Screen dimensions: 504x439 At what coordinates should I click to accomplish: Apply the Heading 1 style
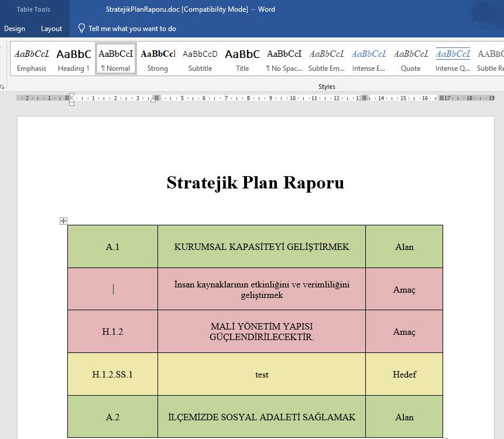pyautogui.click(x=74, y=59)
